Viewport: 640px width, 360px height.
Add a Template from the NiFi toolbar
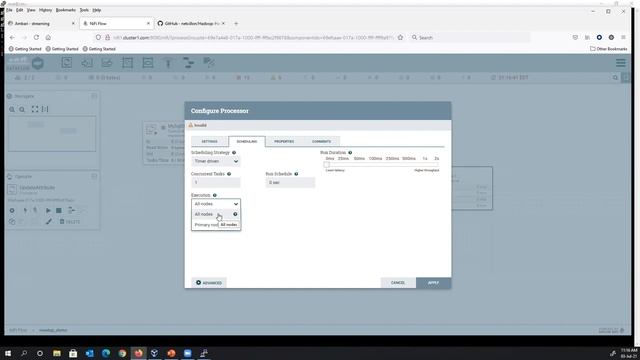point(188,63)
